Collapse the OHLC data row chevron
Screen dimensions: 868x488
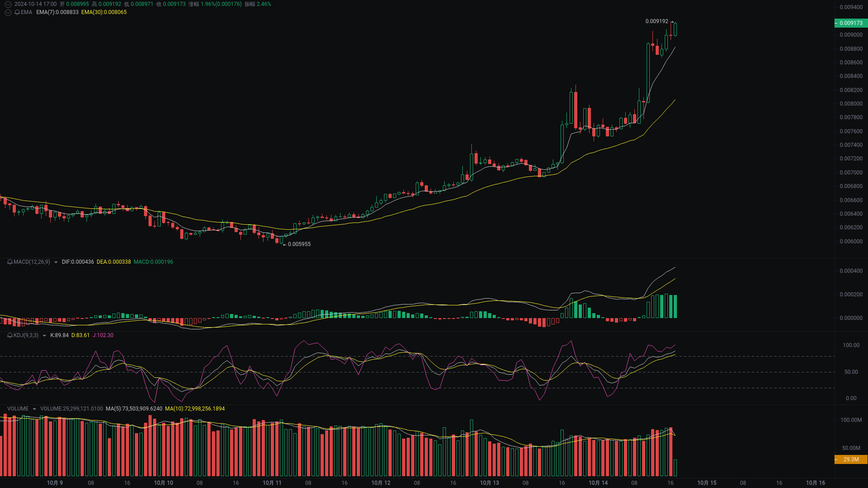point(7,4)
